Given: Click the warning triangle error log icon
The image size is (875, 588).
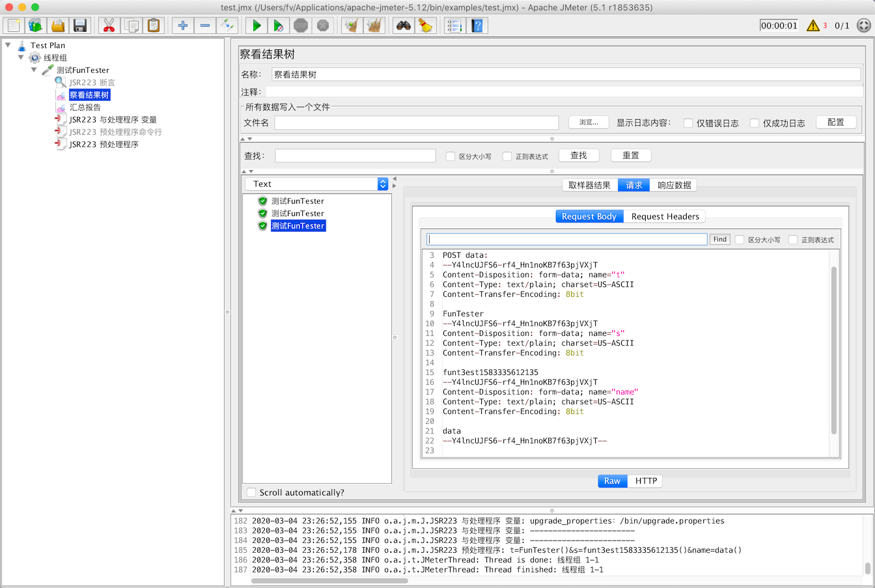Looking at the screenshot, I should 813,25.
